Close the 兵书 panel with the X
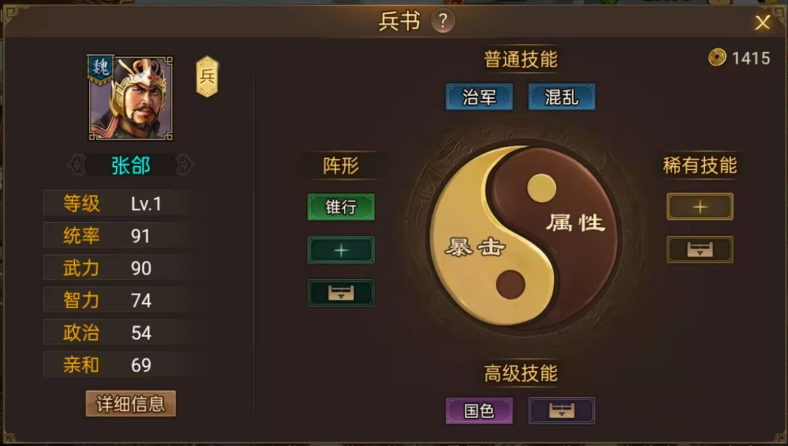788x446 pixels. 762,22
